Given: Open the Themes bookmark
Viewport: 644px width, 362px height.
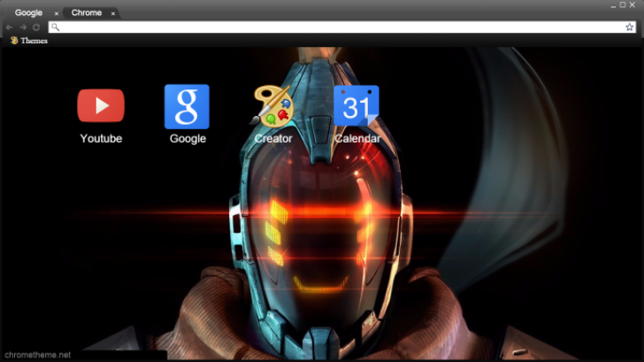Looking at the screenshot, I should pyautogui.click(x=28, y=41).
